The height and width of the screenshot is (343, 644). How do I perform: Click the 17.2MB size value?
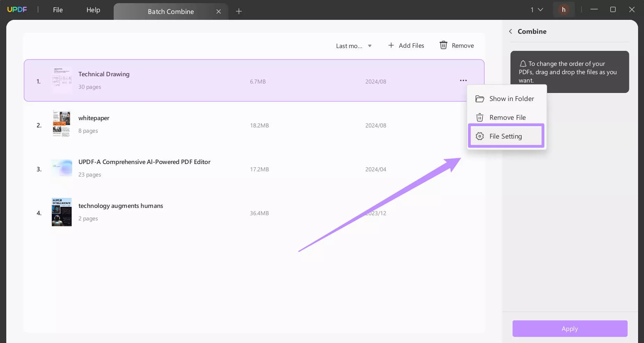[259, 169]
